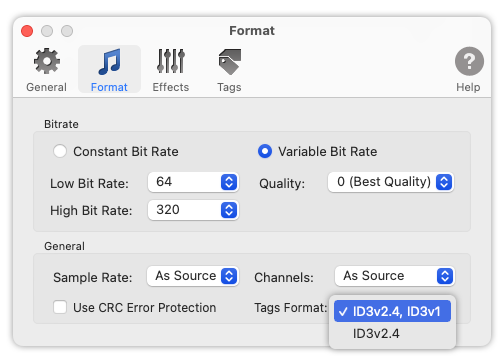Image resolution: width=504 pixels, height=363 pixels.
Task: Open the Quality dropdown
Action: pyautogui.click(x=391, y=182)
